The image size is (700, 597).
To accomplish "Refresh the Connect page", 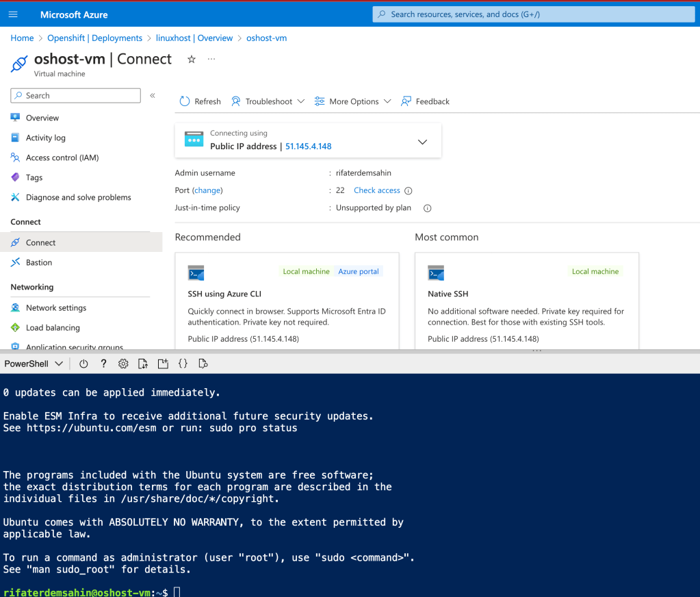I will pos(200,101).
